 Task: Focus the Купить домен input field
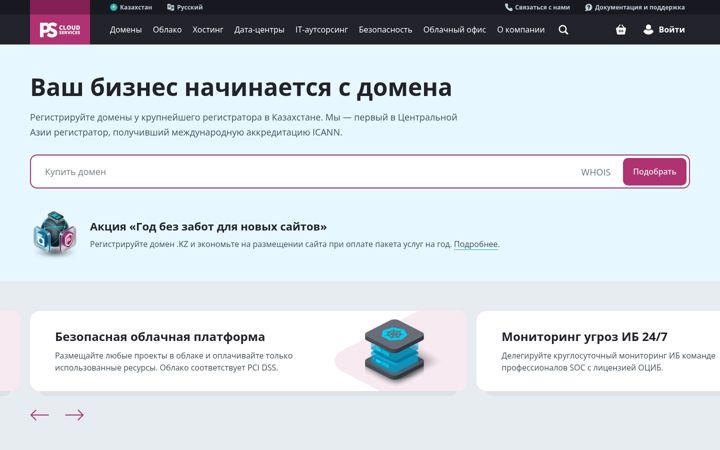click(x=303, y=172)
